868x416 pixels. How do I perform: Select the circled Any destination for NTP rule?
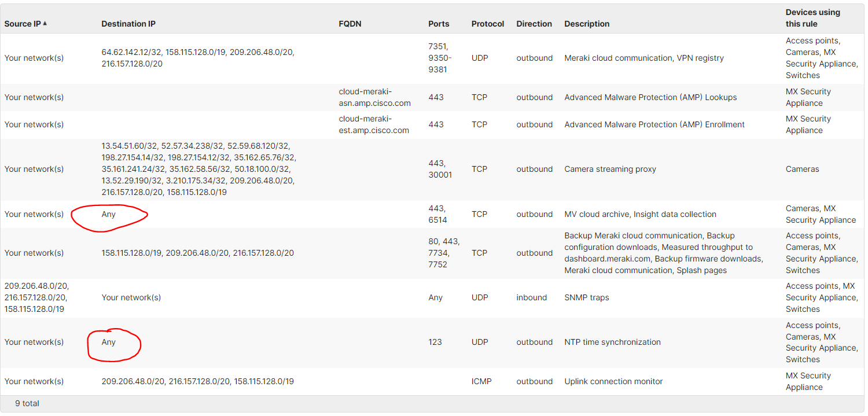(108, 342)
